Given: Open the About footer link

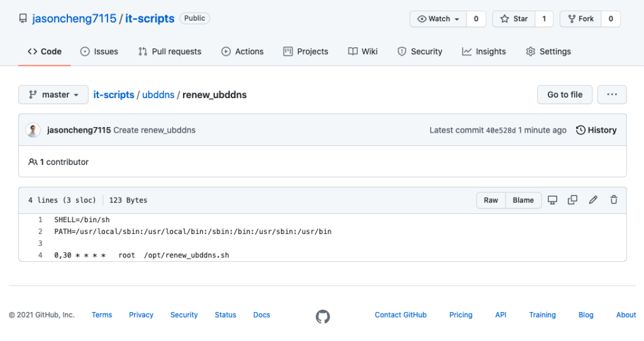Looking at the screenshot, I should pos(626,315).
